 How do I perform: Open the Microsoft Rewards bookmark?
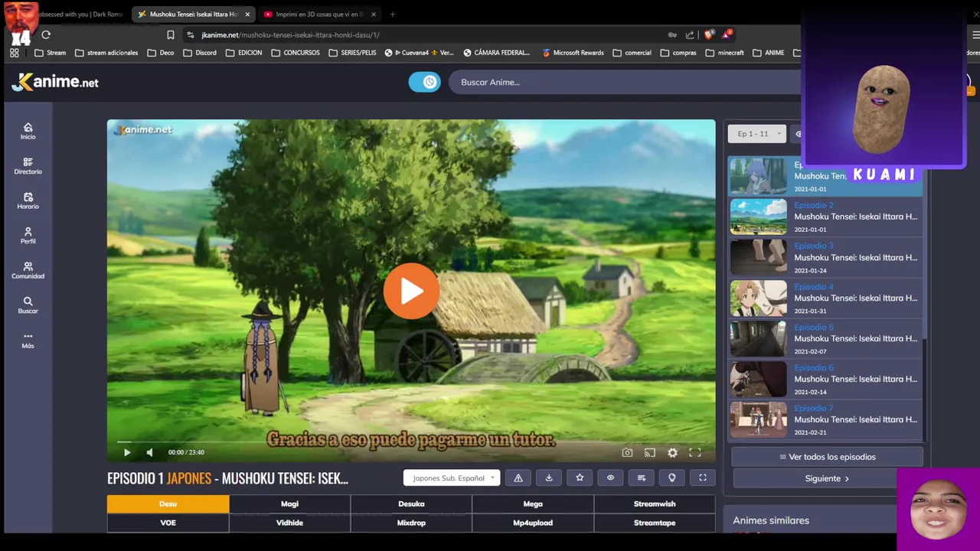point(573,53)
